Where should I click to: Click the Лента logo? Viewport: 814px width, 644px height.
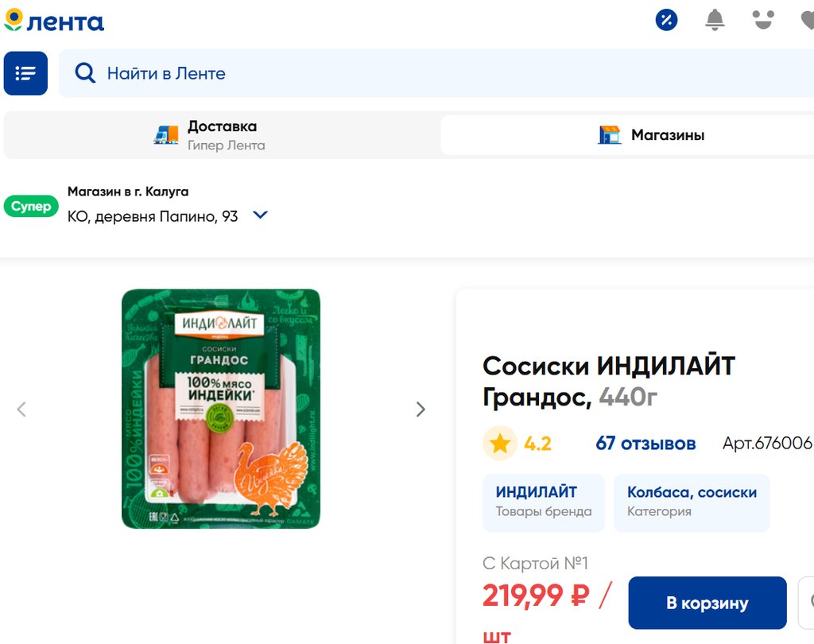point(54,21)
